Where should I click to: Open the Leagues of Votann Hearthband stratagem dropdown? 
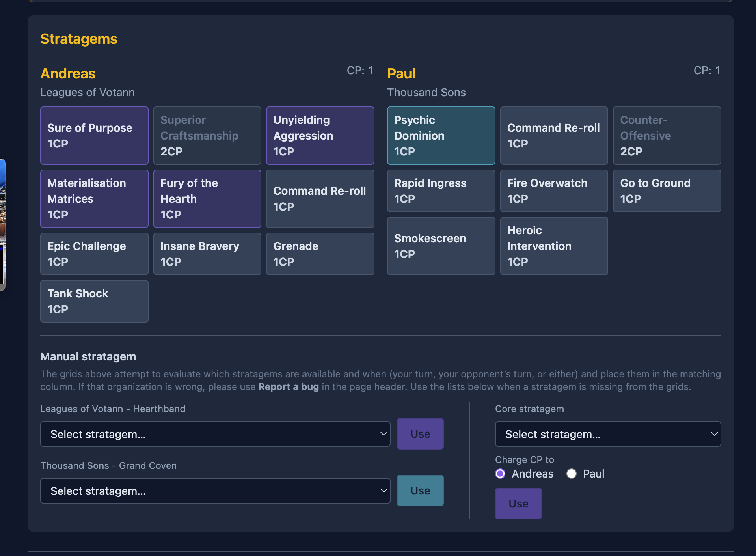215,434
